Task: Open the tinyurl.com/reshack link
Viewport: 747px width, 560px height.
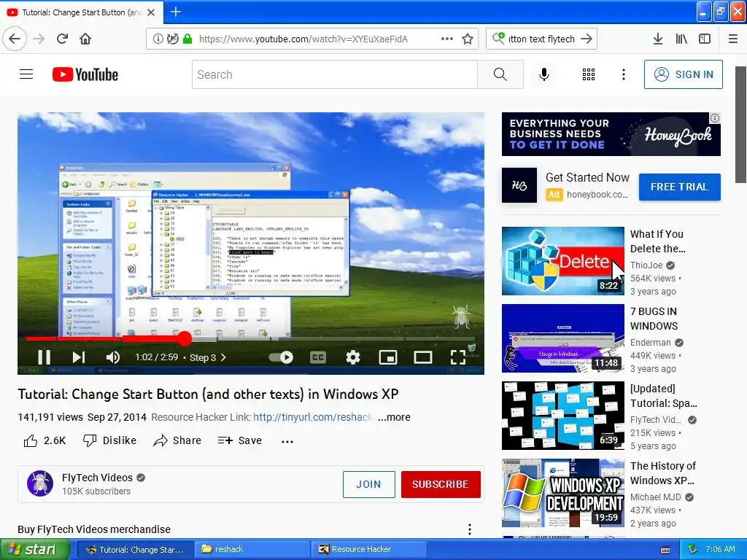Action: pos(313,417)
